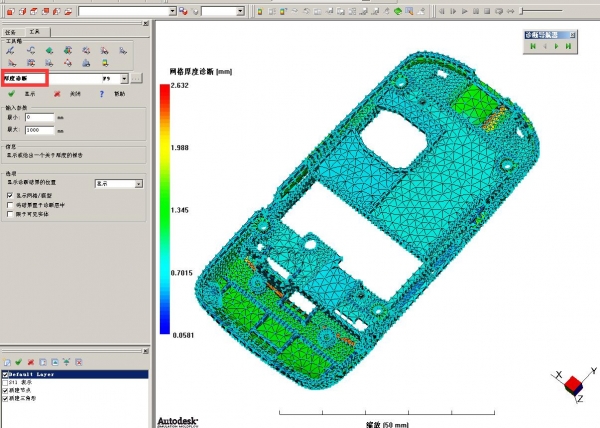
Task: Click the last icon with red X in layers toolbar
Action: pyautogui.click(x=78, y=362)
